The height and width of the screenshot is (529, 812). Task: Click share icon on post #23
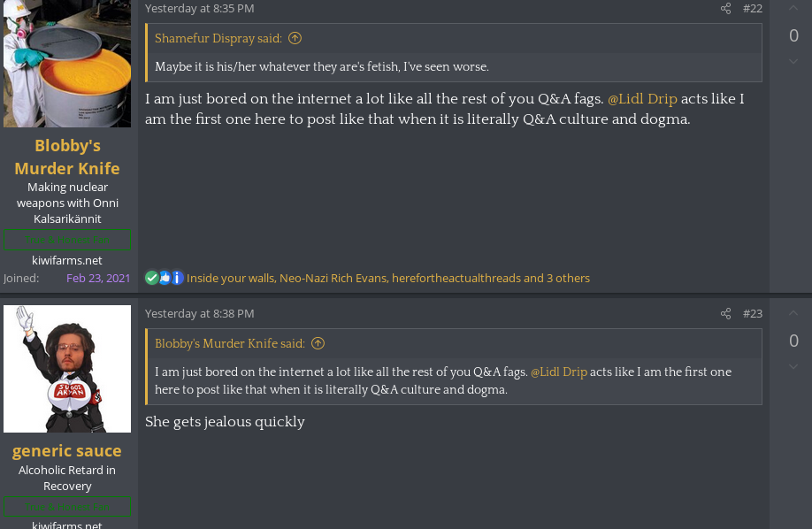[725, 314]
